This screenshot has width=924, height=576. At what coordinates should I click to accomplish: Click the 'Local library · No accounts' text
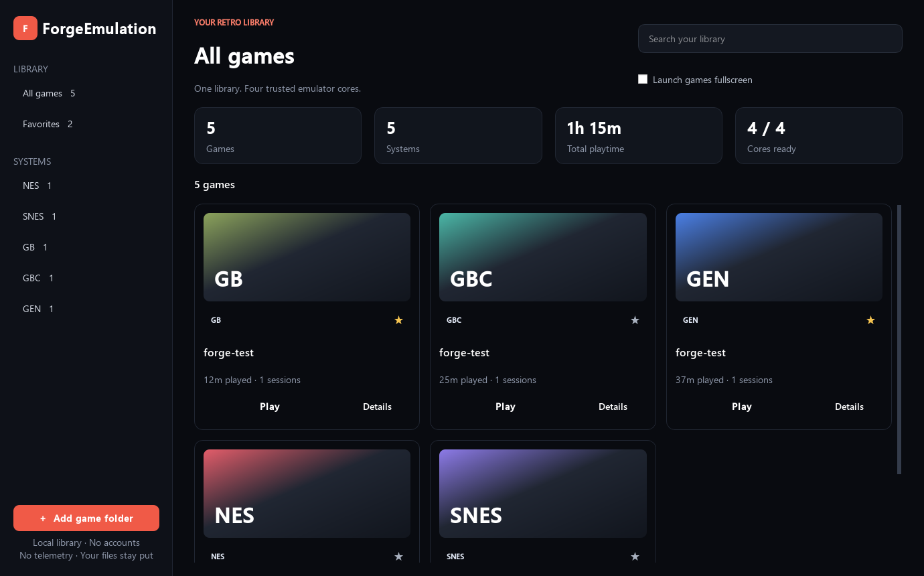(86, 543)
